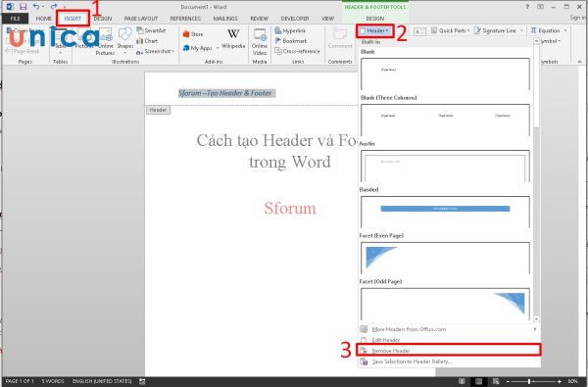
Task: Click Sign in at top right
Action: point(578,18)
